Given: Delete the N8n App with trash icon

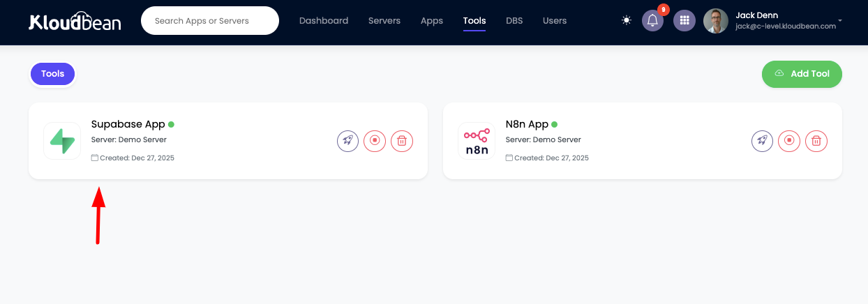Looking at the screenshot, I should coord(816,141).
